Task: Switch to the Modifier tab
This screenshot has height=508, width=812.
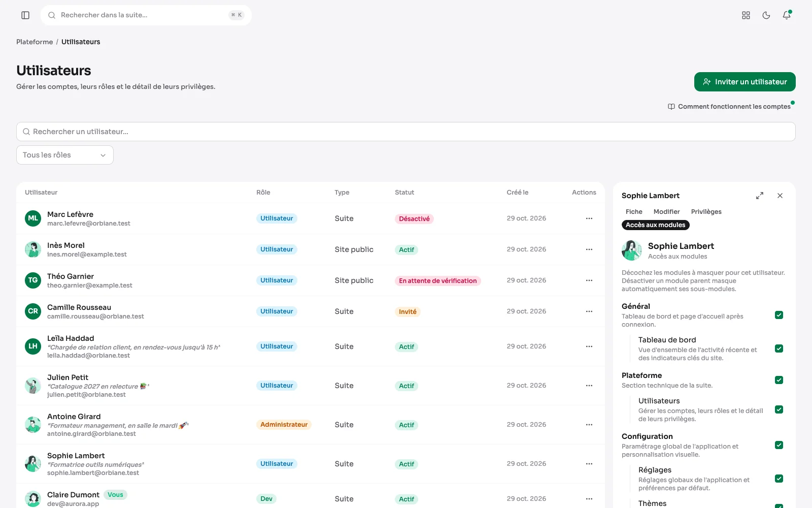Action: pyautogui.click(x=666, y=212)
